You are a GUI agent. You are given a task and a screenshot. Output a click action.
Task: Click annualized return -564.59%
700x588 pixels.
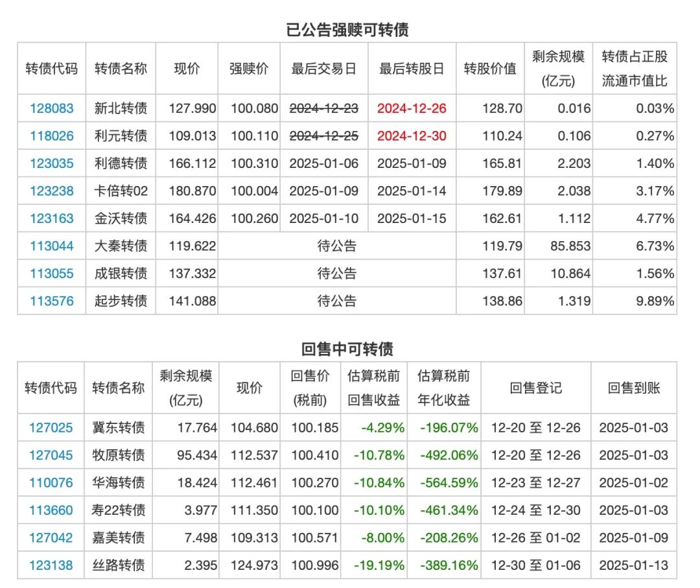pos(449,482)
